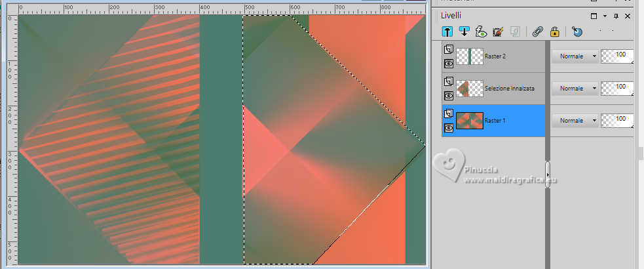Toggle auto-hide pin of Livelli panel
The height and width of the screenshot is (269, 644).
[x=616, y=16]
